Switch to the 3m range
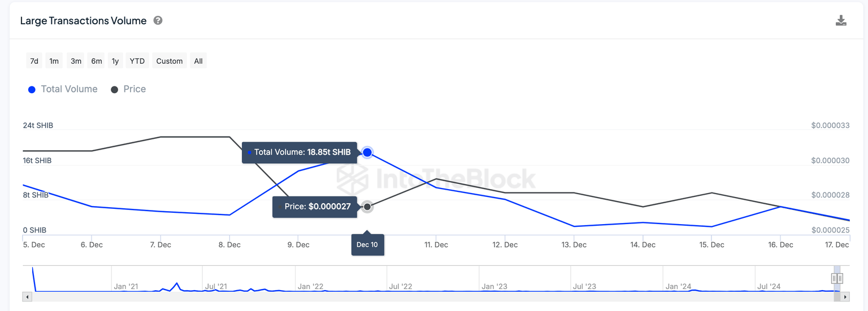 tap(76, 61)
